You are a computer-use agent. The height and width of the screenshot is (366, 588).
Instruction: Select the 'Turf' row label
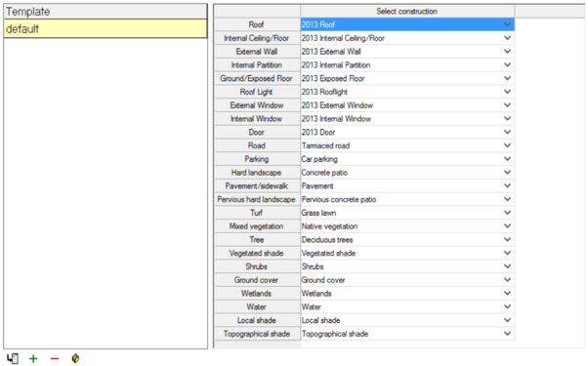tap(257, 213)
